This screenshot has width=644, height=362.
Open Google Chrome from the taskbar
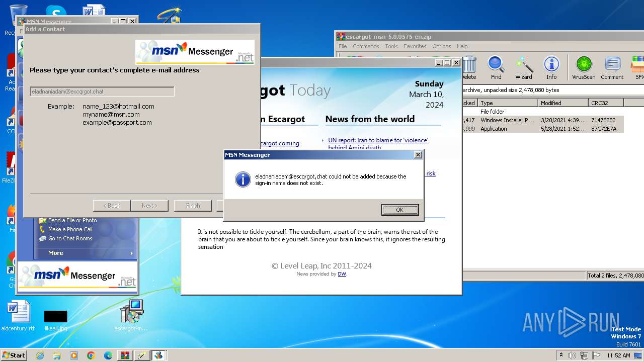91,355
